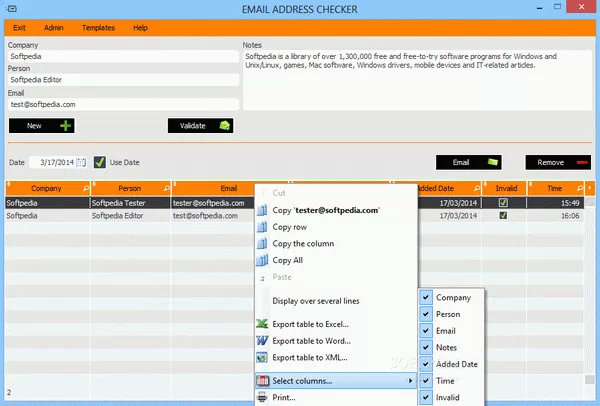Click the XML icon beside Export table to XML
Image resolution: width=600 pixels, height=406 pixels.
point(262,357)
